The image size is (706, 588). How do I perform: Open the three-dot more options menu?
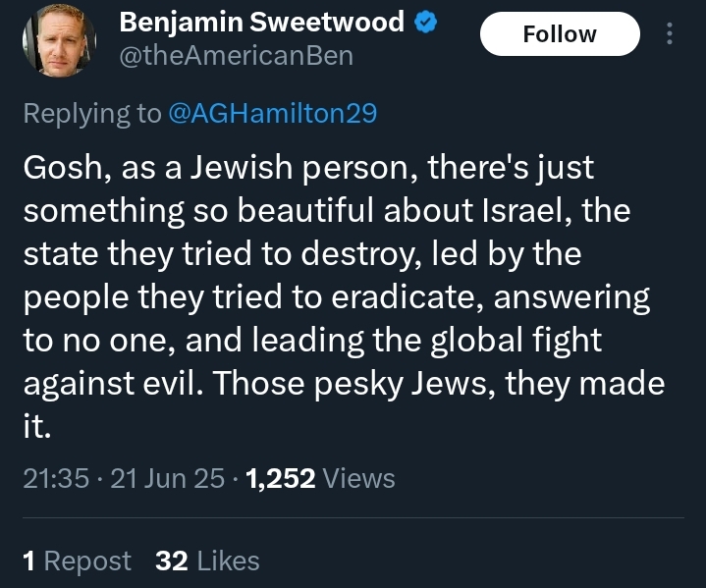(670, 34)
